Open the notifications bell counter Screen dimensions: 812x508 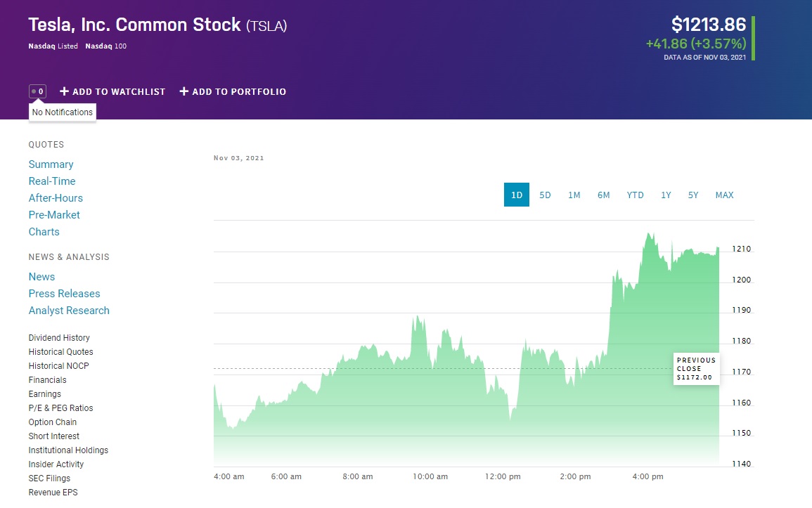(37, 91)
